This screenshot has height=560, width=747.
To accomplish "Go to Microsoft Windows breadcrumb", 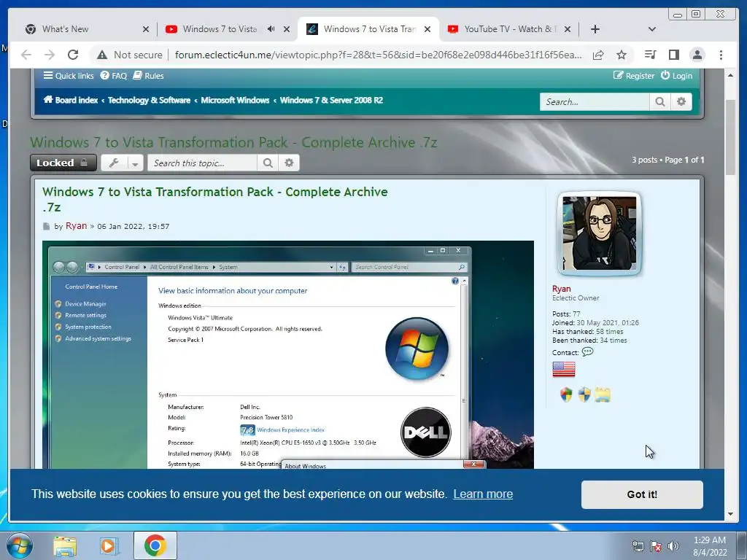I will point(235,100).
